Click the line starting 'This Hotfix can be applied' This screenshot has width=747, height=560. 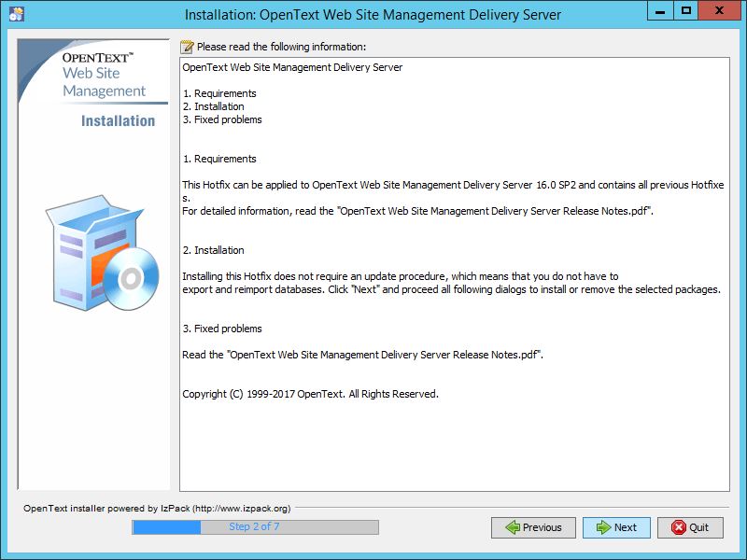coord(453,185)
